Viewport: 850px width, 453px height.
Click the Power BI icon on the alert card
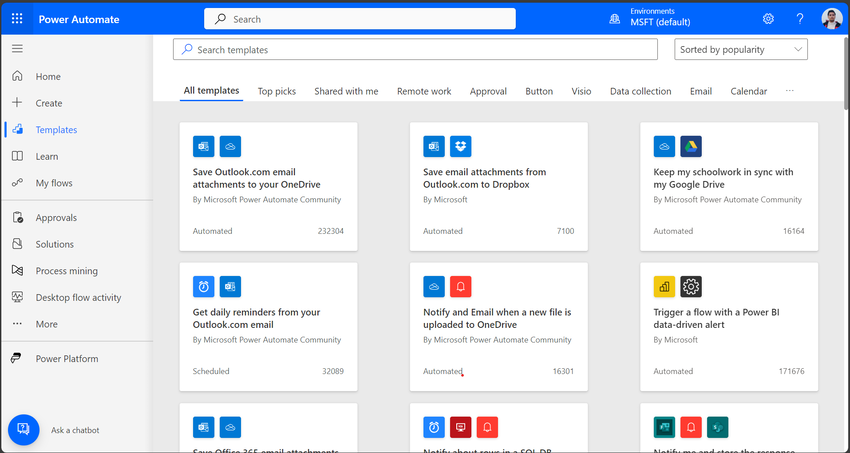pos(664,287)
